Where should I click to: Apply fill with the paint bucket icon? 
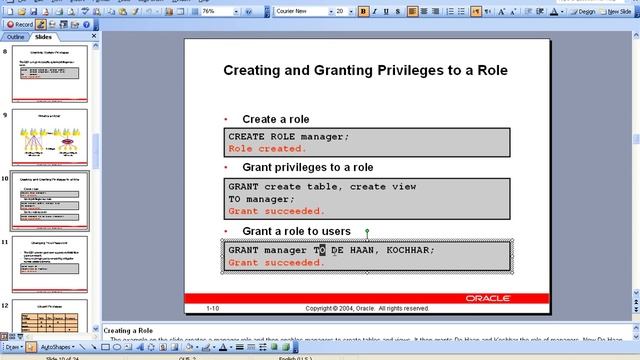pos(189,347)
